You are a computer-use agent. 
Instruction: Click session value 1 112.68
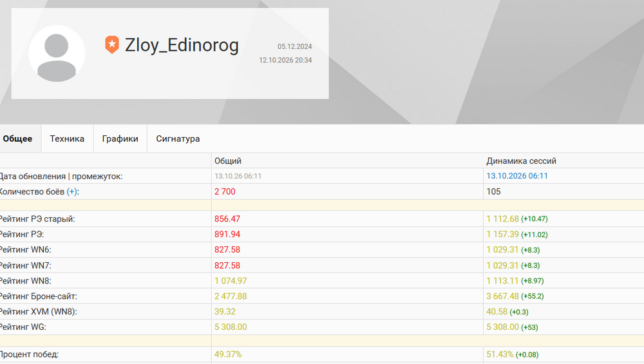click(502, 219)
